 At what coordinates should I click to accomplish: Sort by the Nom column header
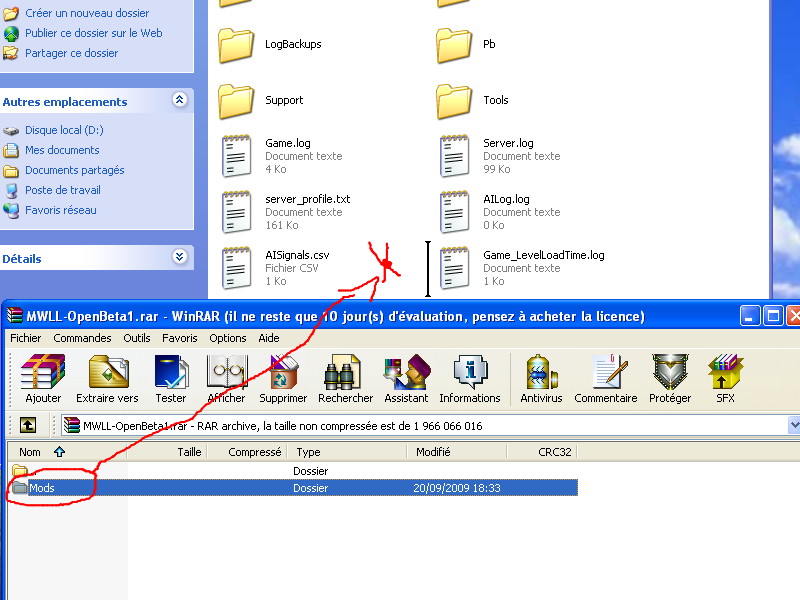(67, 452)
